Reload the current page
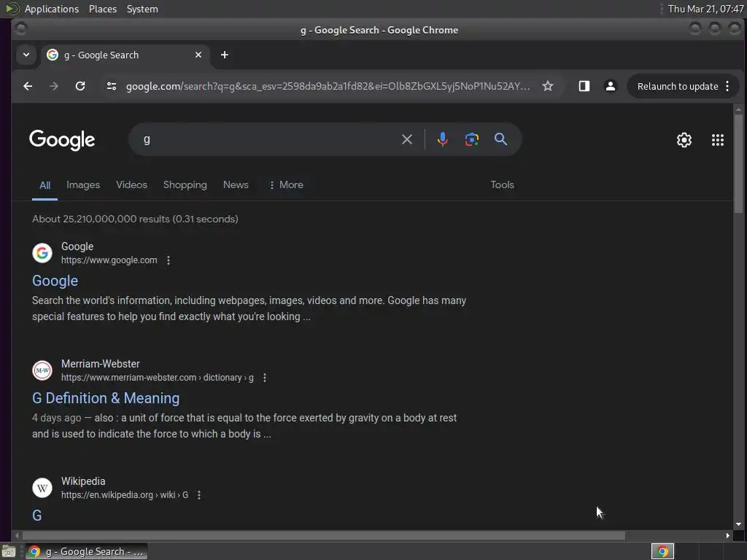 pos(80,86)
